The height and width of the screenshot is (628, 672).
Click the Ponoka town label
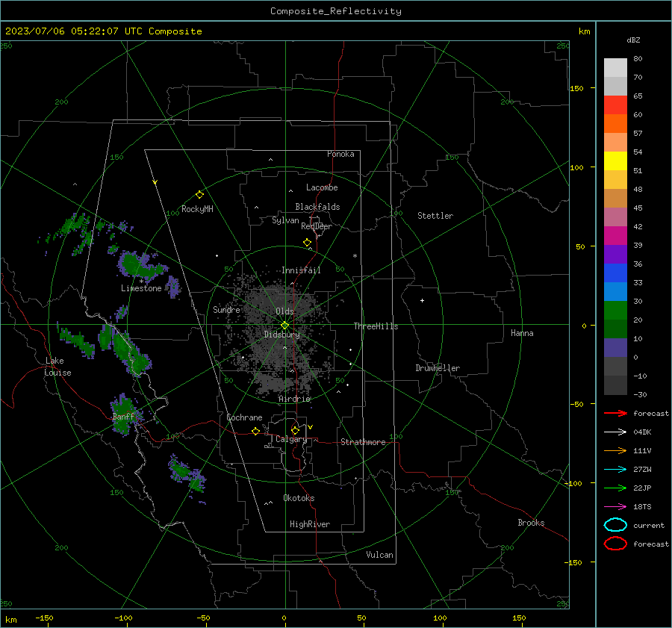click(x=340, y=154)
